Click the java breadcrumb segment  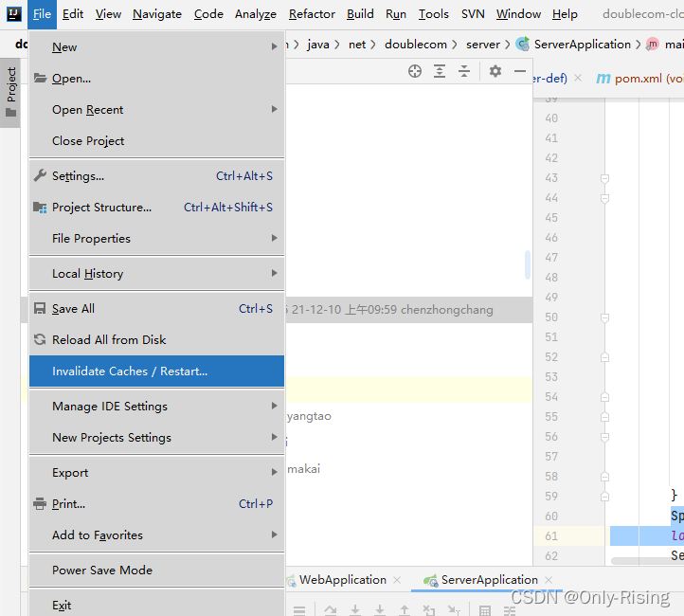(318, 44)
